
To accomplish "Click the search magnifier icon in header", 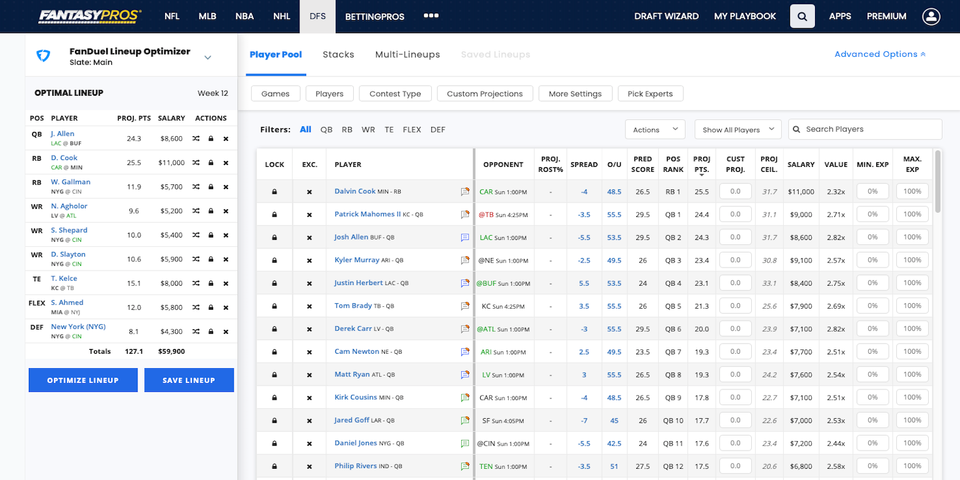I will (802, 17).
